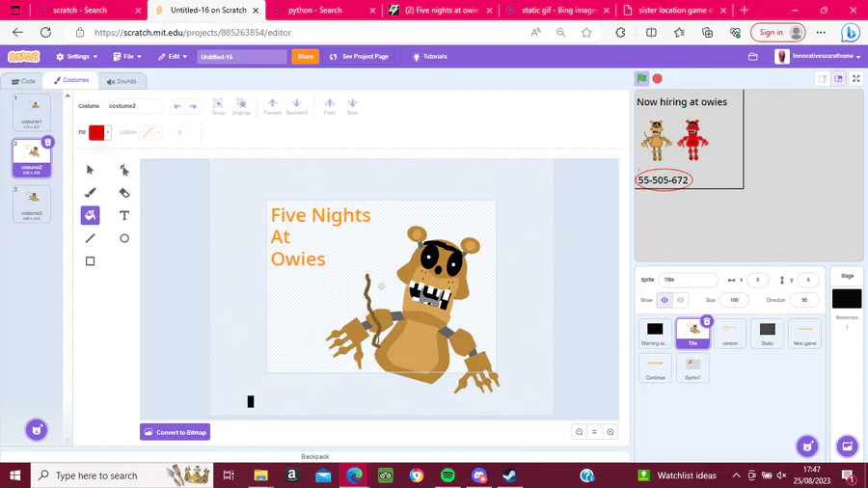Screen dimensions: 868x488
Task: Select the arrow Select tool
Action: tap(91, 170)
